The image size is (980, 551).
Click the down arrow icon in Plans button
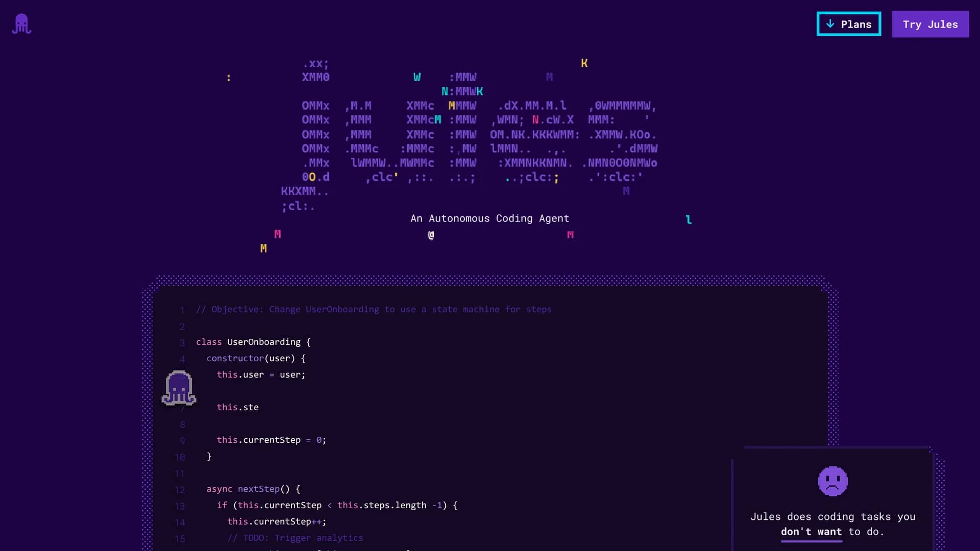point(830,24)
